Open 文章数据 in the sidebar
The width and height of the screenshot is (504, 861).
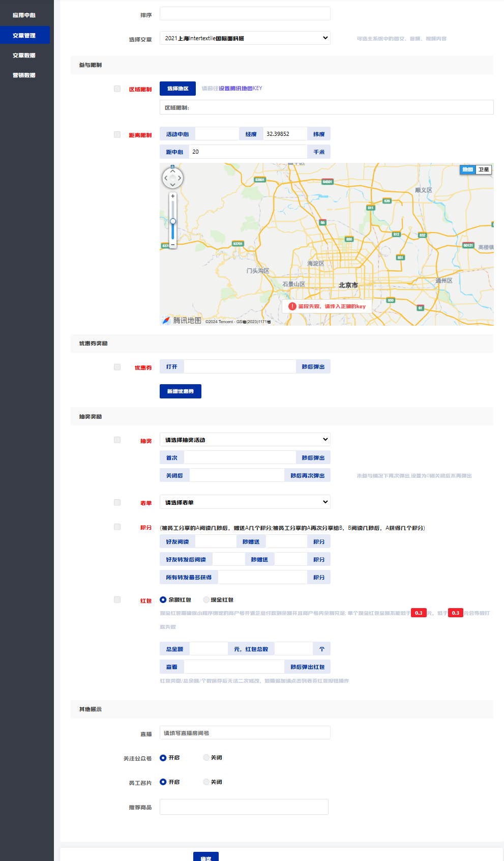tap(24, 55)
